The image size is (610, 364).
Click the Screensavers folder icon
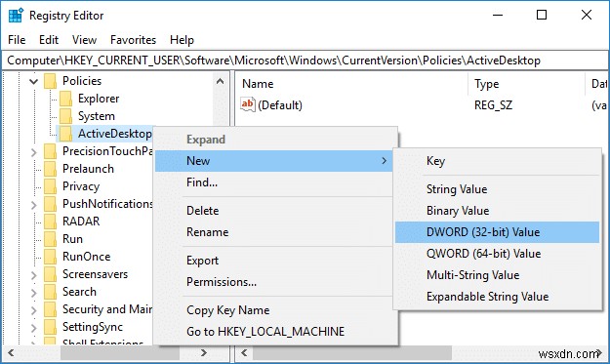(51, 274)
